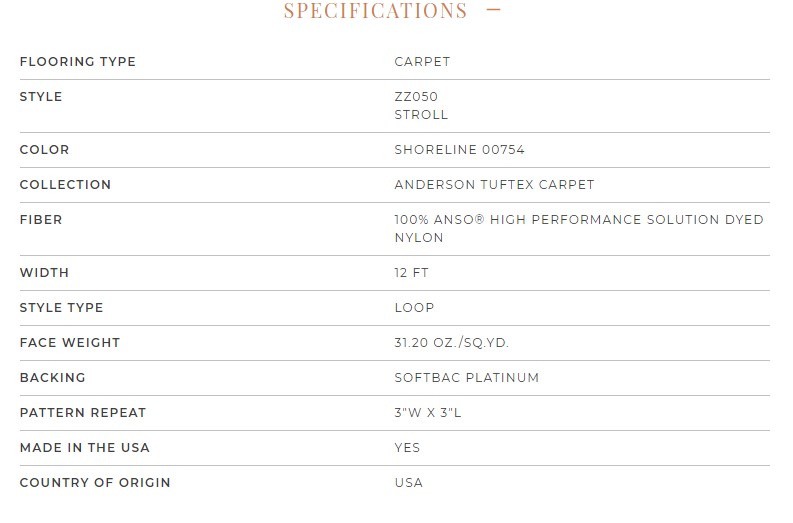The image size is (793, 523).
Task: Select the STROLL style name
Action: click(421, 115)
